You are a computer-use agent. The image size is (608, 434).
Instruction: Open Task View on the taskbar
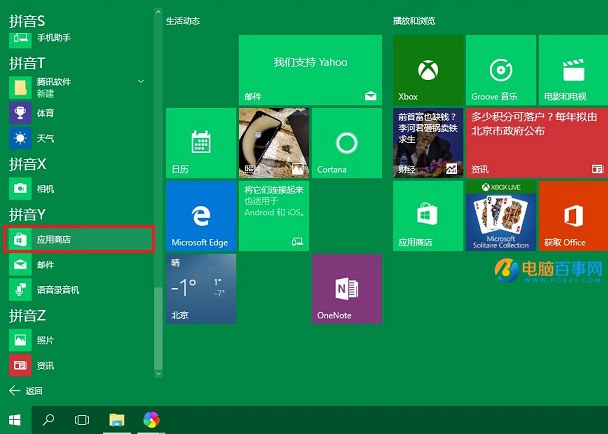(82, 420)
